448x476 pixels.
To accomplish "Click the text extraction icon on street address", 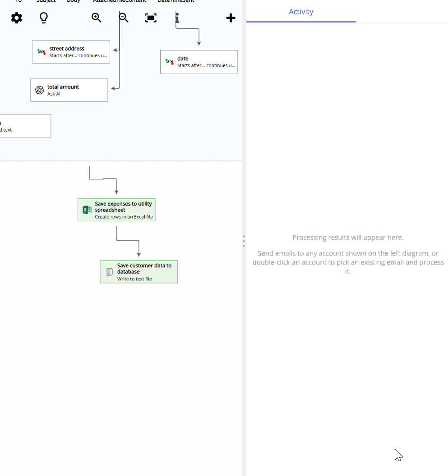I will (x=41, y=51).
